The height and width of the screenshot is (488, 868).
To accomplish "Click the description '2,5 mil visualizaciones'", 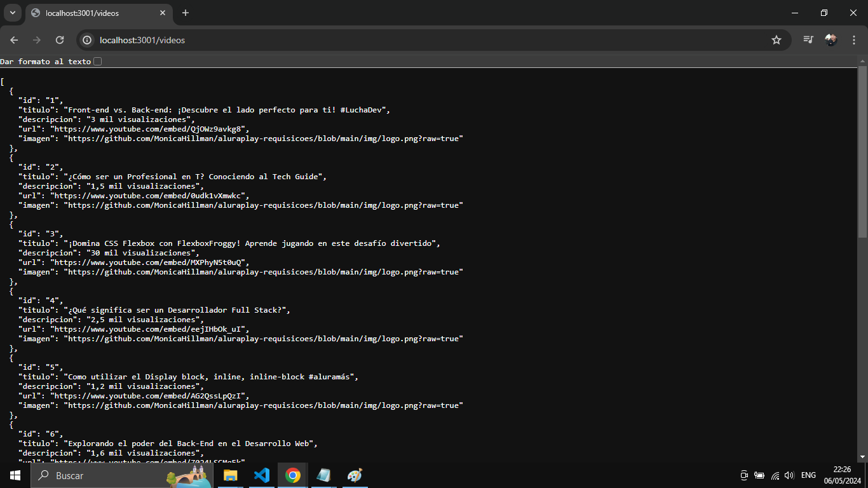I will tap(142, 320).
